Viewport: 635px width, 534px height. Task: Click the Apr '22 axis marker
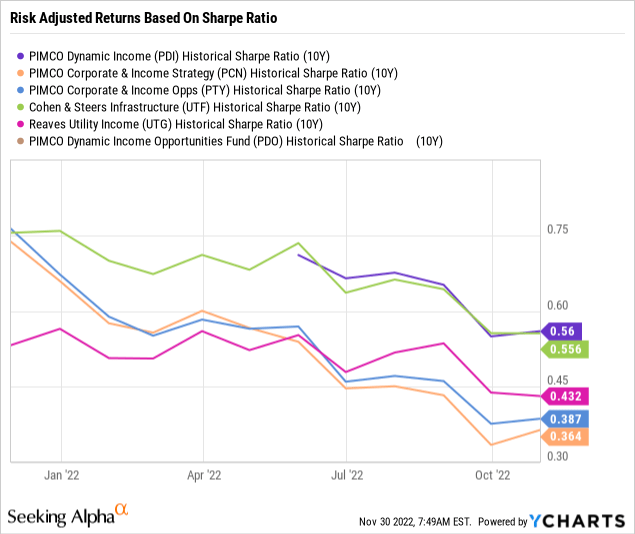203,475
